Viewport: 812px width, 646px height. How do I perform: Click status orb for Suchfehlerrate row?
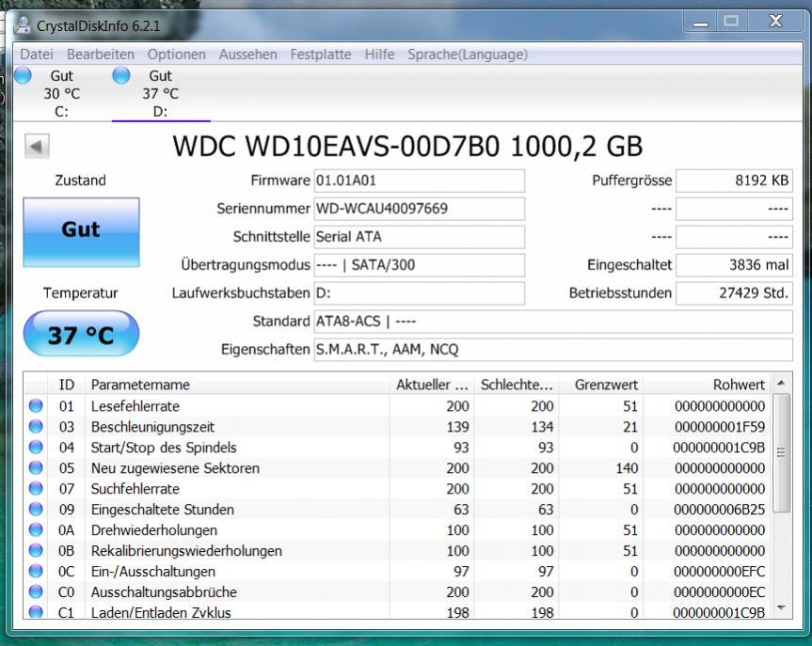[x=36, y=489]
